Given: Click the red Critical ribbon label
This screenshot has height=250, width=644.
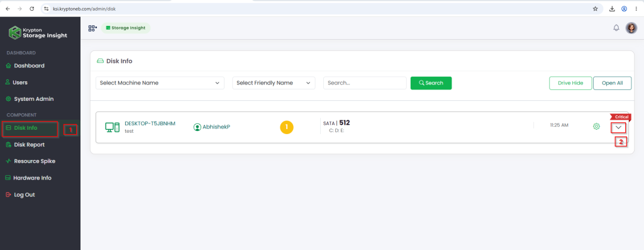Looking at the screenshot, I should pos(621,116).
